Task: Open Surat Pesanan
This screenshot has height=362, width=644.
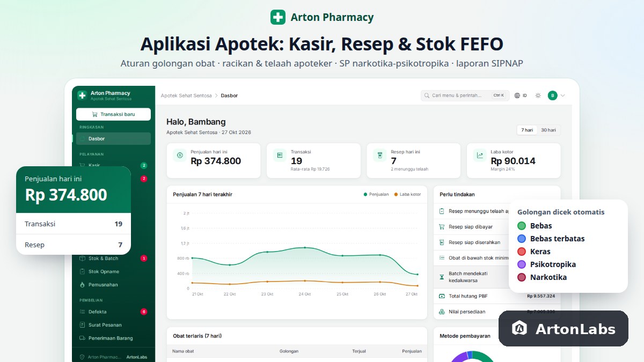Action: coord(113,325)
